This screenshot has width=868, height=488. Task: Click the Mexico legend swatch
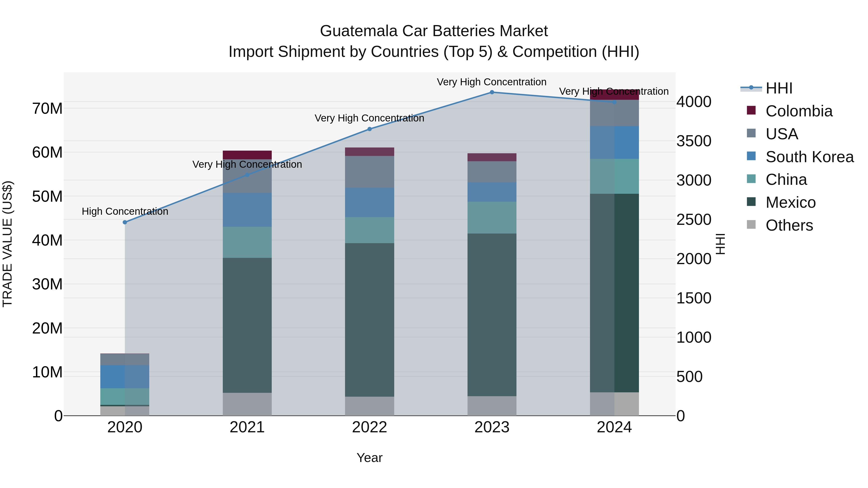(751, 202)
